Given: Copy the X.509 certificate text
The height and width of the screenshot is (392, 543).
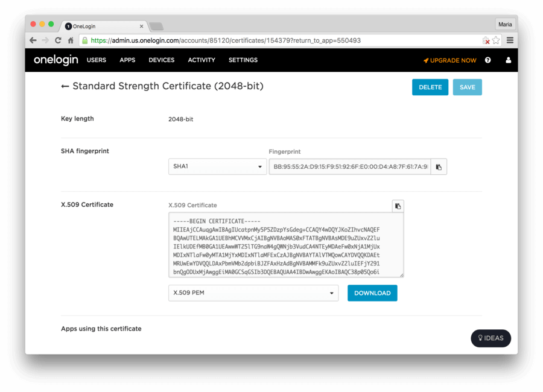Looking at the screenshot, I should (x=398, y=206).
